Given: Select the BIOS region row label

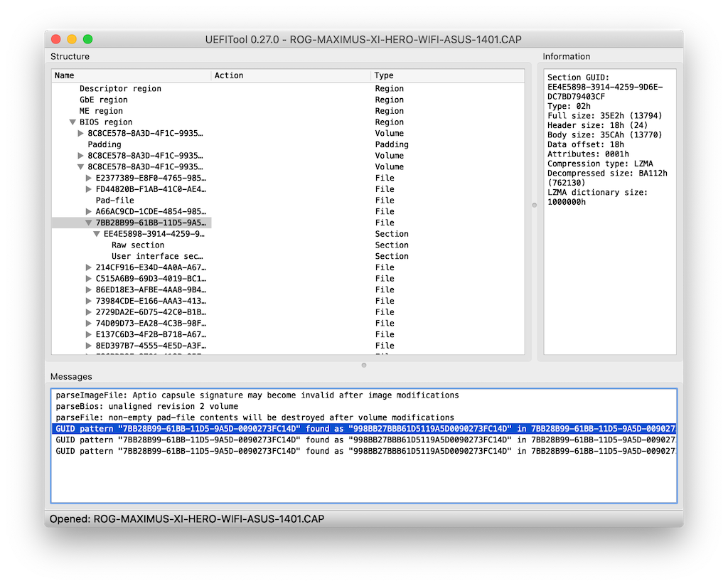Looking at the screenshot, I should [106, 122].
